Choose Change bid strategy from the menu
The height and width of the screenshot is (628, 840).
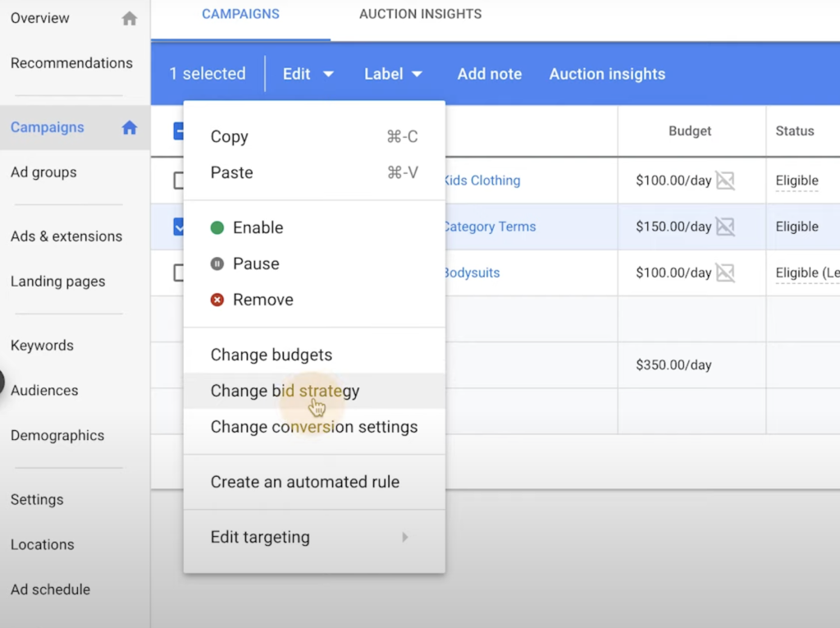(x=285, y=391)
